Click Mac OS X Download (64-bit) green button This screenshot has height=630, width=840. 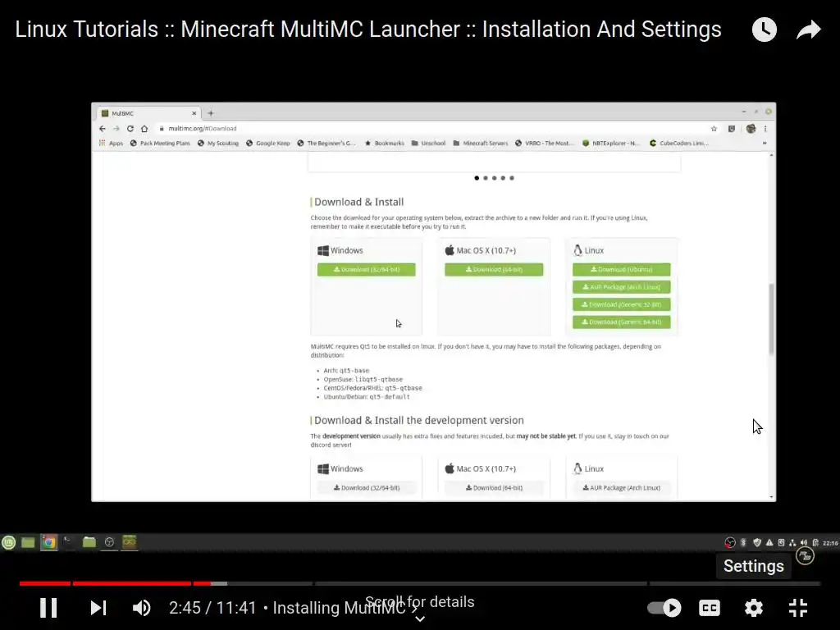[494, 269]
